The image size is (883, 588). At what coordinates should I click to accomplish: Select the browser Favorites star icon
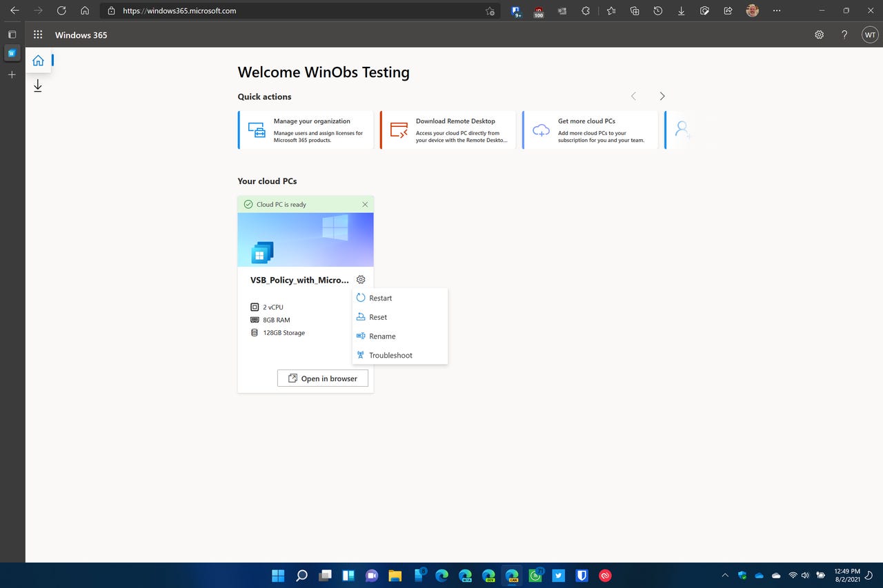(611, 11)
